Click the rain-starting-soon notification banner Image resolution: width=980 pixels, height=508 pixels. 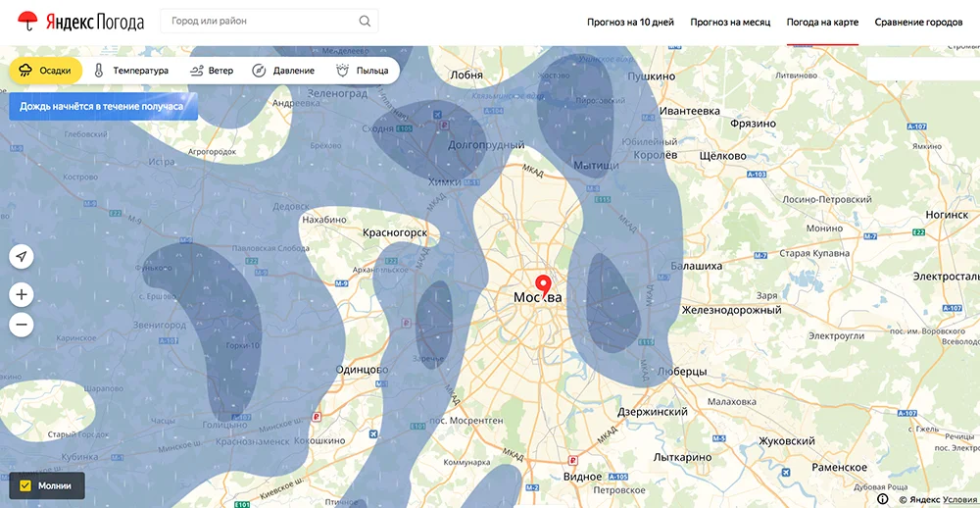[103, 106]
